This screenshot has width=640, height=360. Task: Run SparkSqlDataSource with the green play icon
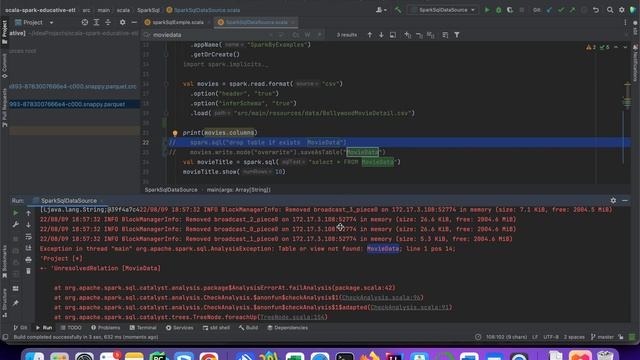coord(487,10)
